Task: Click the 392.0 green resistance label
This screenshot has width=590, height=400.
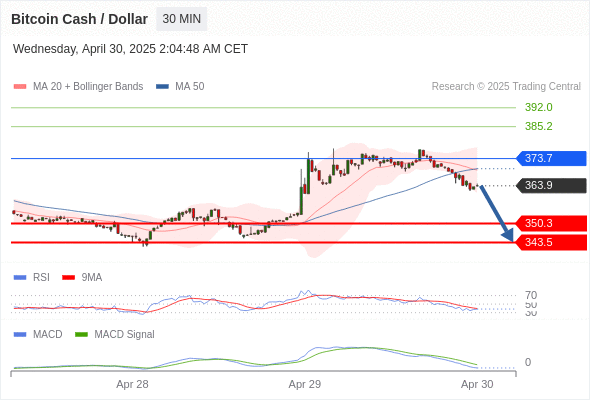Action: click(538, 107)
